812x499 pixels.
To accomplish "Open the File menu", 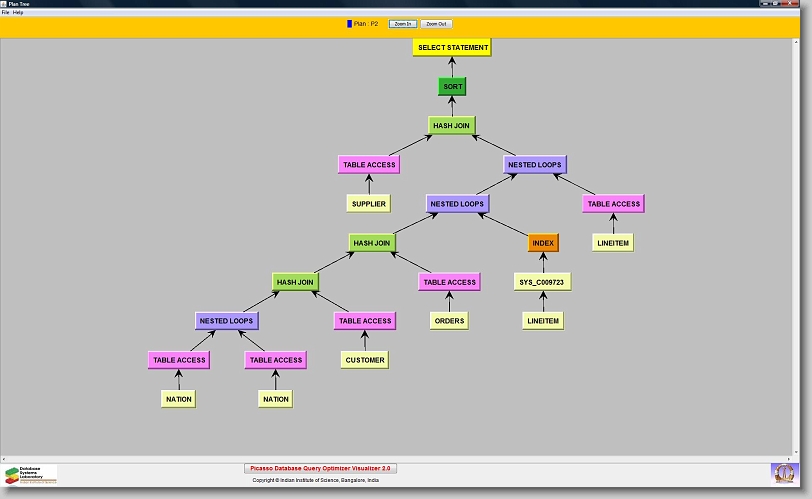I will [x=5, y=12].
